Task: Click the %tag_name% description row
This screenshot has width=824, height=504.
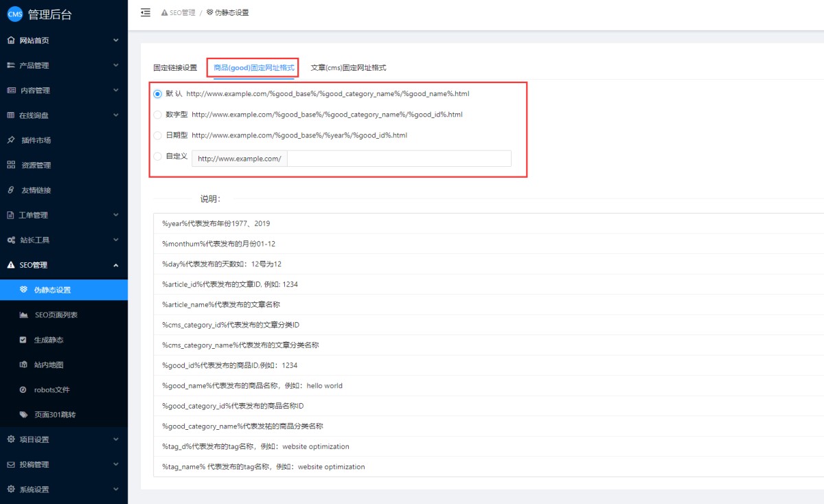Action: point(489,467)
